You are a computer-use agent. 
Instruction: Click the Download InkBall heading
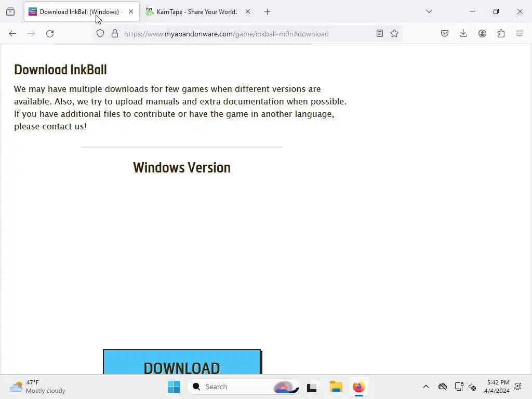tap(60, 70)
